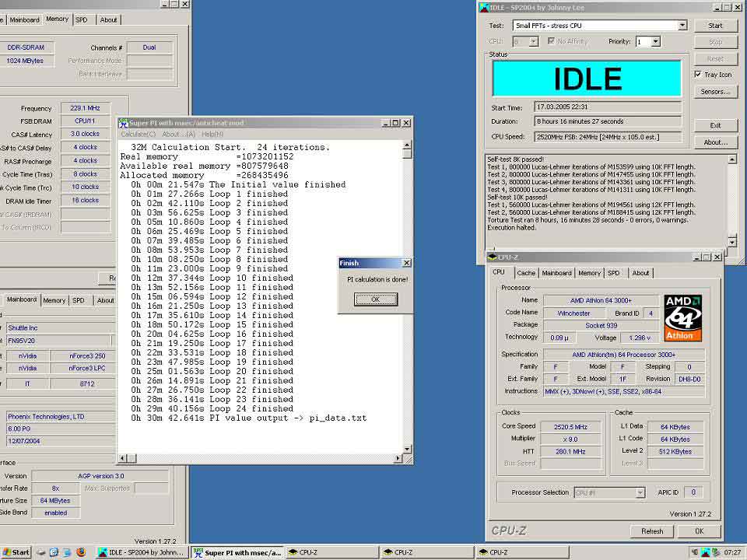
Task: Switch to the Cache tab in CPU-Z
Action: 526,273
